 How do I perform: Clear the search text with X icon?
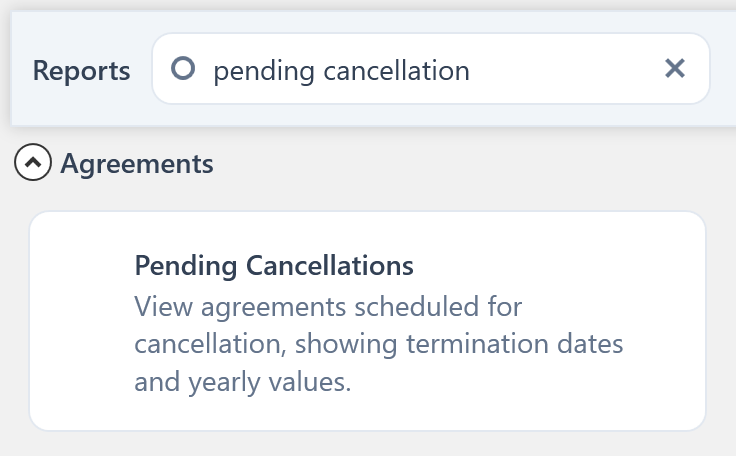(675, 68)
